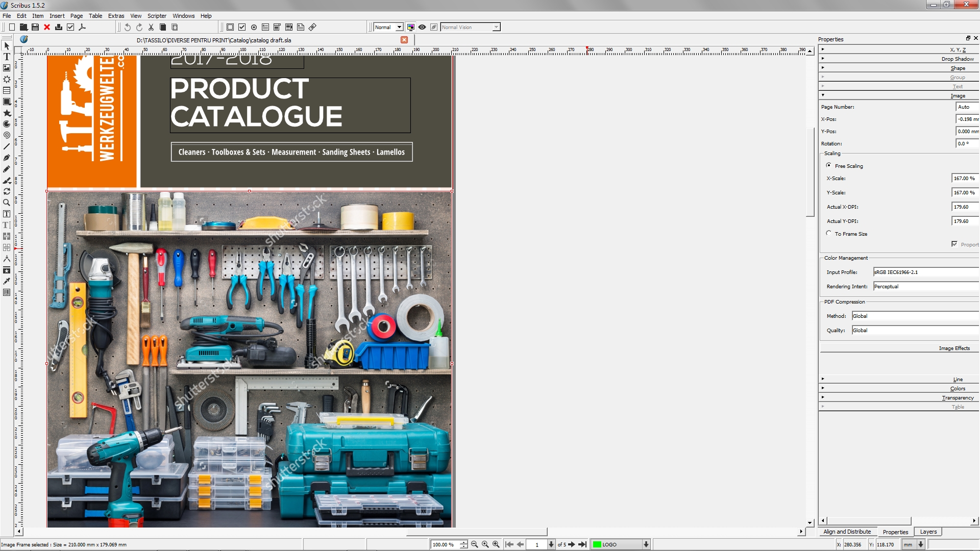Image resolution: width=980 pixels, height=551 pixels.
Task: Select the Image Frame tool
Action: pos(7,68)
